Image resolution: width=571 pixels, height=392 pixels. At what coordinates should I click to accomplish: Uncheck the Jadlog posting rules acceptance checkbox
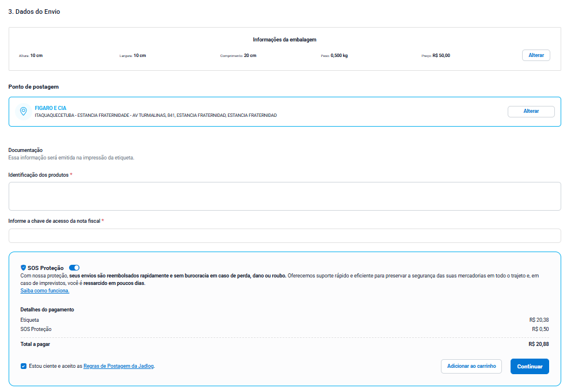(23, 366)
